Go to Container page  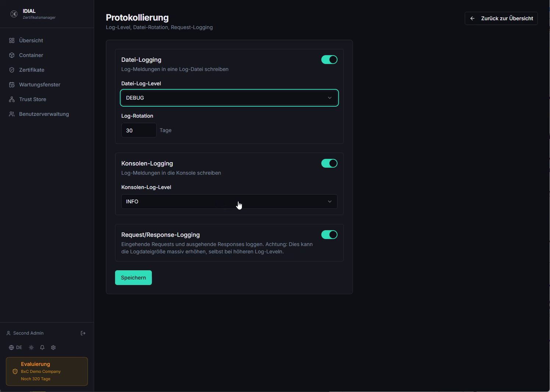click(47, 55)
